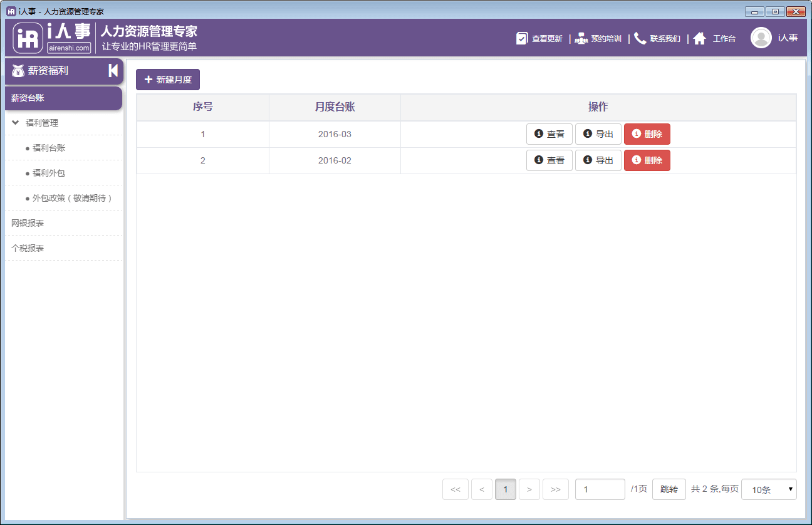
Task: Click the 预约培训 training icon
Action: (581, 38)
